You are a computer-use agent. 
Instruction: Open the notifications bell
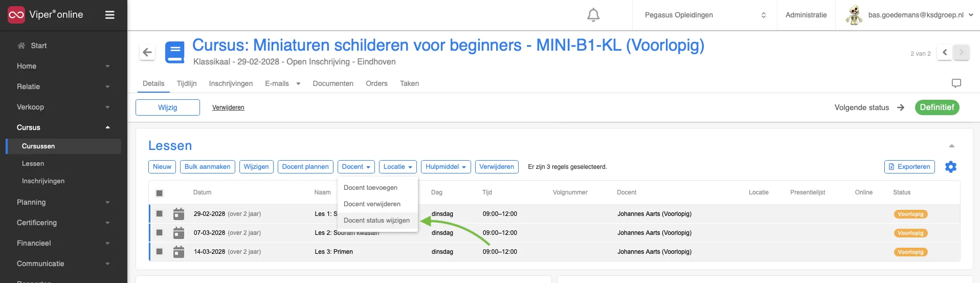coord(593,15)
